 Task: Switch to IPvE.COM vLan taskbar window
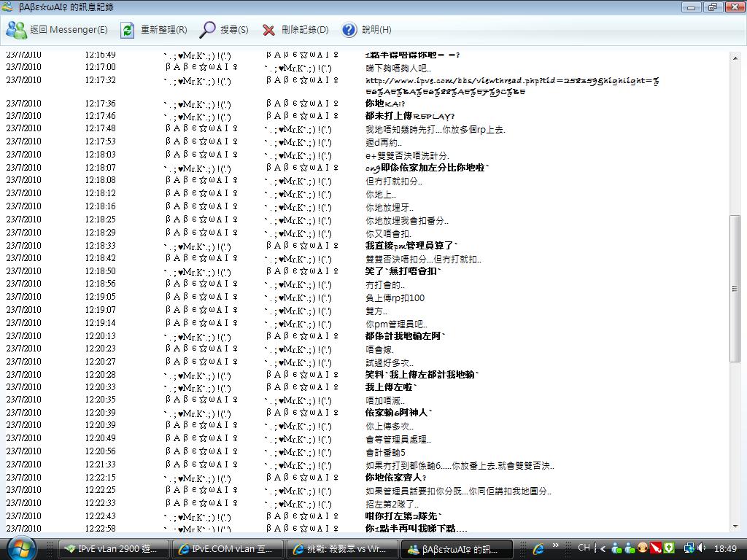(228, 549)
